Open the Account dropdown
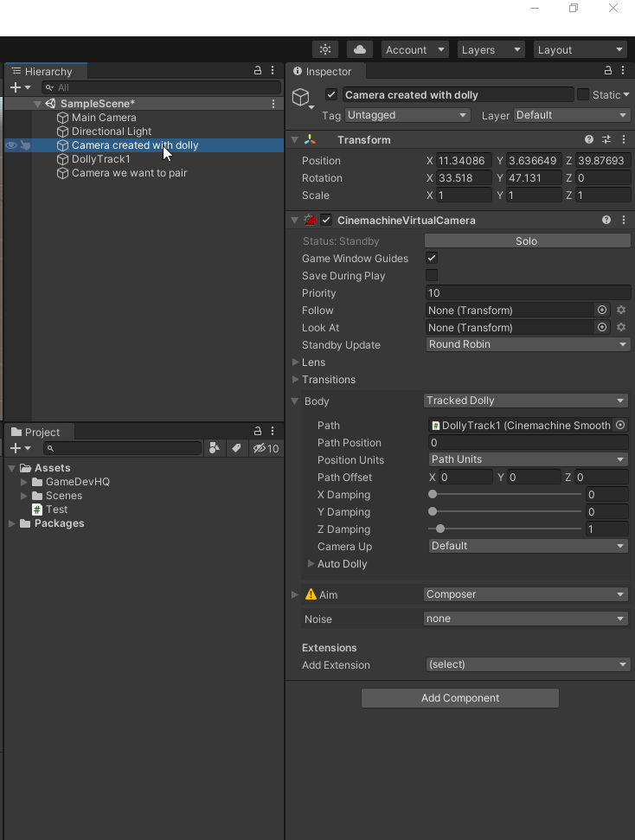 coord(414,50)
